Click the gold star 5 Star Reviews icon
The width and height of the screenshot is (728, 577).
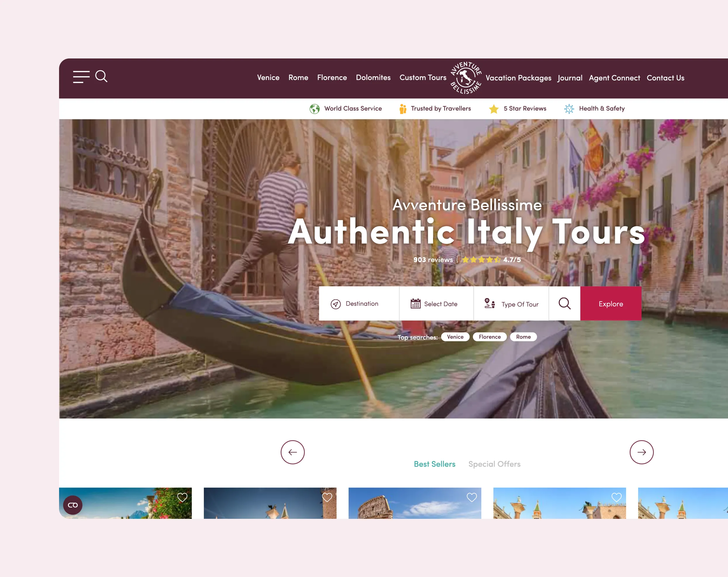point(494,109)
